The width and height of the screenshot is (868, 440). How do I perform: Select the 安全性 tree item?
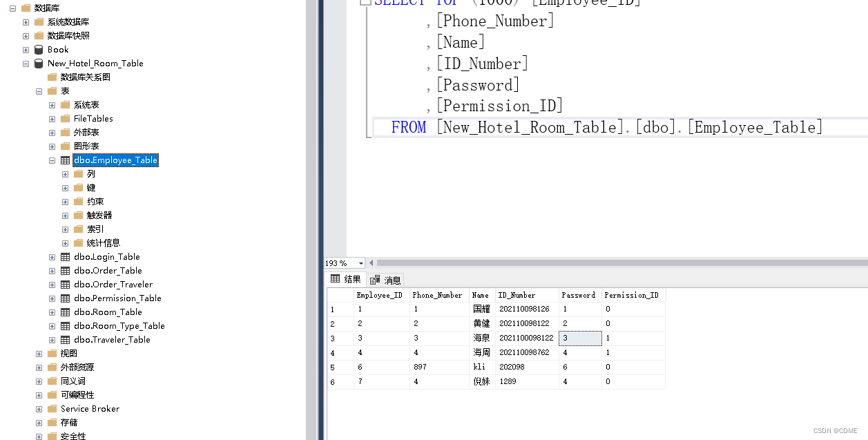[x=73, y=436]
